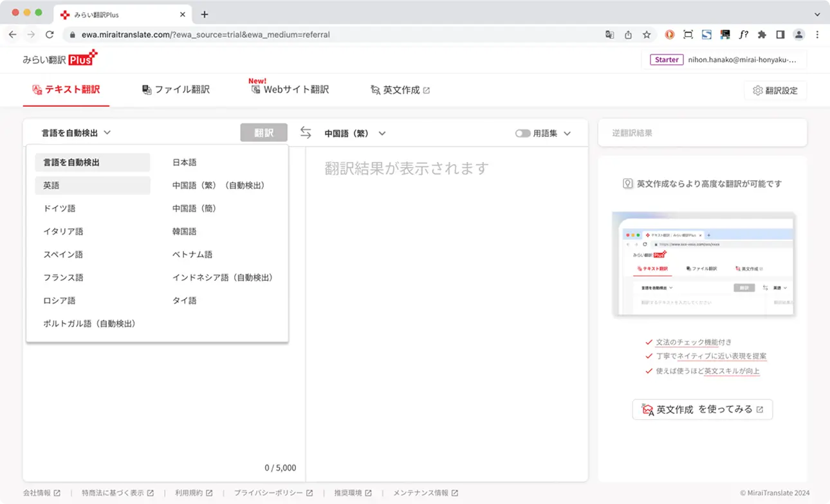Select 英語 from the language list
The height and width of the screenshot is (504, 830).
51,186
